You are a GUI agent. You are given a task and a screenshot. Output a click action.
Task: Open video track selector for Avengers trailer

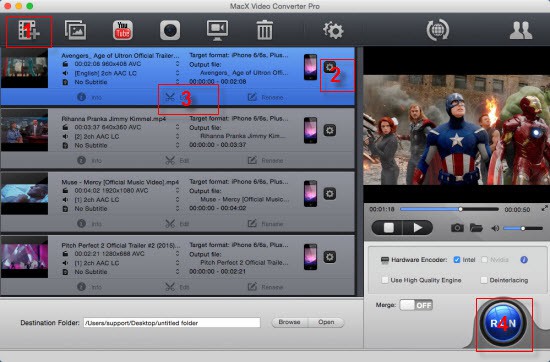pyautogui.click(x=177, y=64)
